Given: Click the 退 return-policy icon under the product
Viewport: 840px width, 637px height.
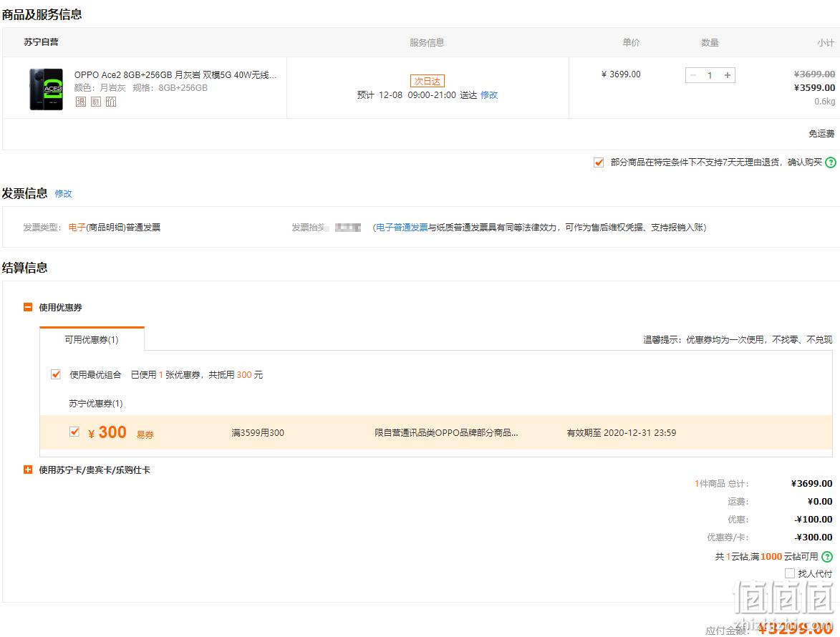Looking at the screenshot, I should (x=80, y=102).
